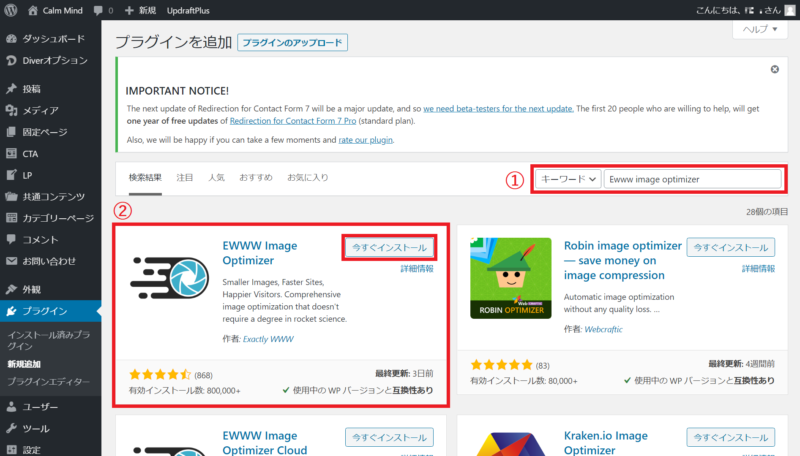The height and width of the screenshot is (456, 800).
Task: Open 詳細情報 for EWWW Image Optimizer
Action: 417,268
